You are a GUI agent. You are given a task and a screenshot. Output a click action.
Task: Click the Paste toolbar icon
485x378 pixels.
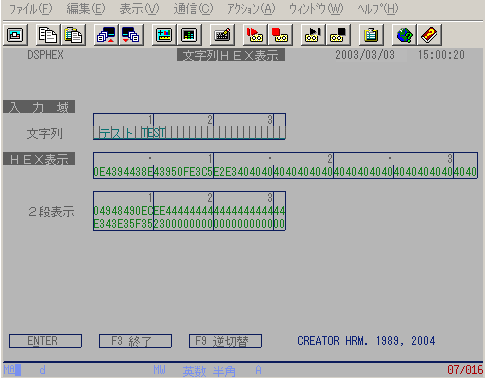pos(73,35)
